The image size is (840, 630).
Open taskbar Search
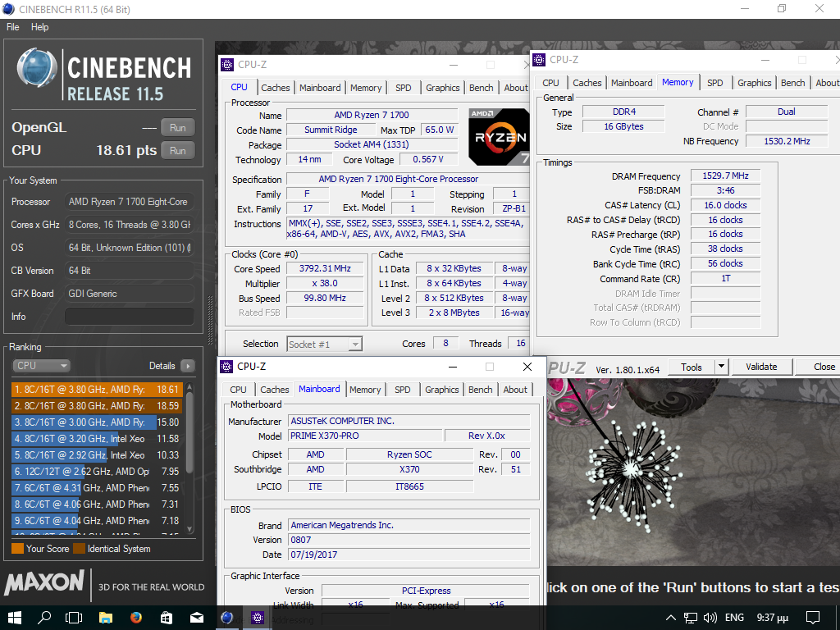pos(44,618)
